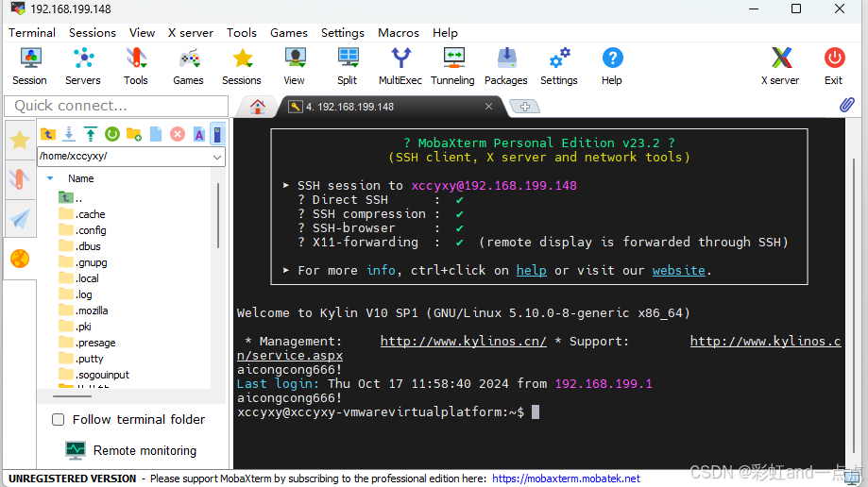
Task: Click the red Exit power button
Action: coord(834,66)
